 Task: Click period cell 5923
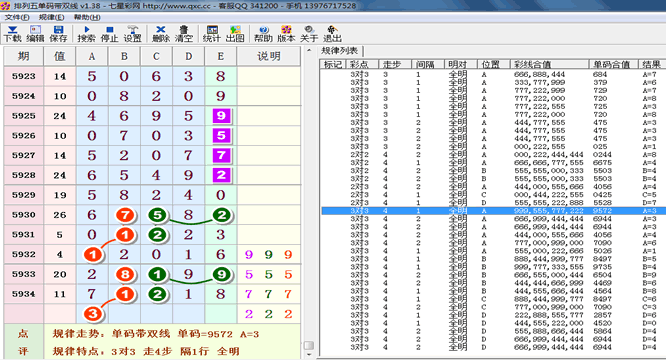24,76
